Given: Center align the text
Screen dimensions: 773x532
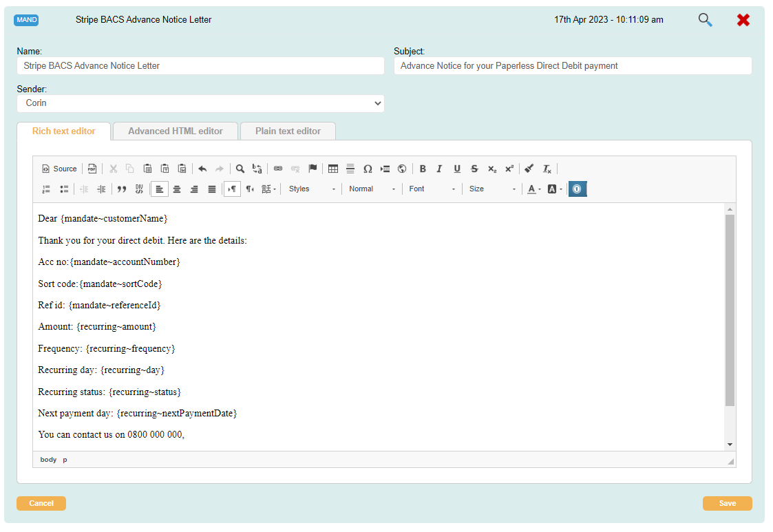Looking at the screenshot, I should [x=177, y=189].
